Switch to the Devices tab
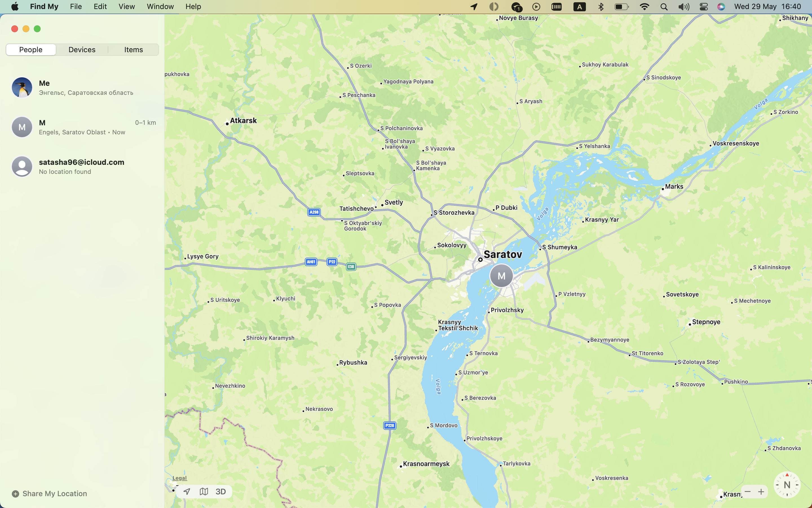The width and height of the screenshot is (812, 508). pyautogui.click(x=82, y=50)
